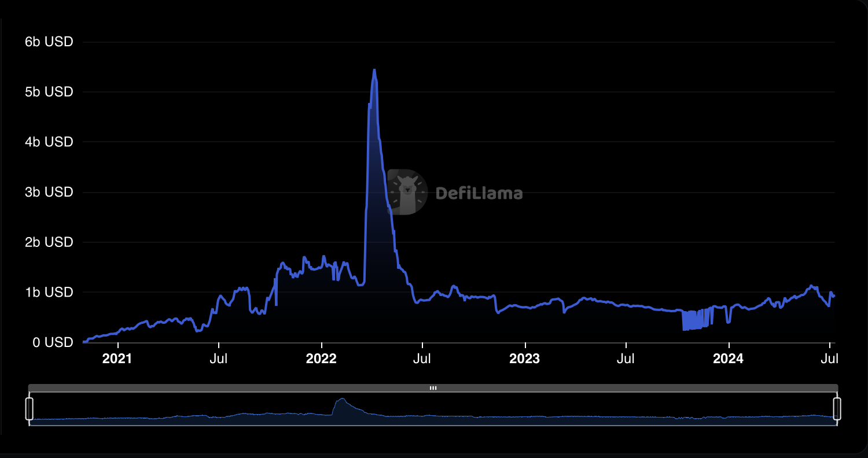
Task: Select the 2022 label on the time axis
Action: pos(321,359)
